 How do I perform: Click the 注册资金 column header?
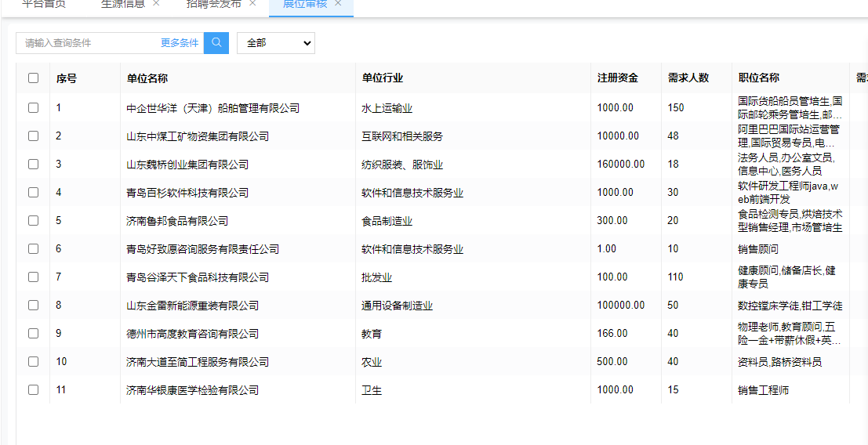coord(617,78)
